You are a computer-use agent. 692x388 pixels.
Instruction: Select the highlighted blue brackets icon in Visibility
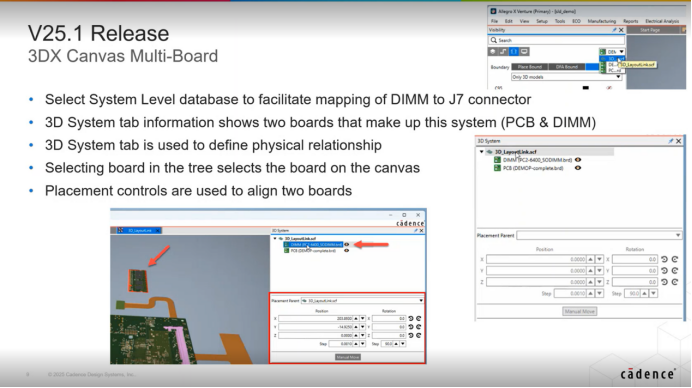(x=514, y=52)
